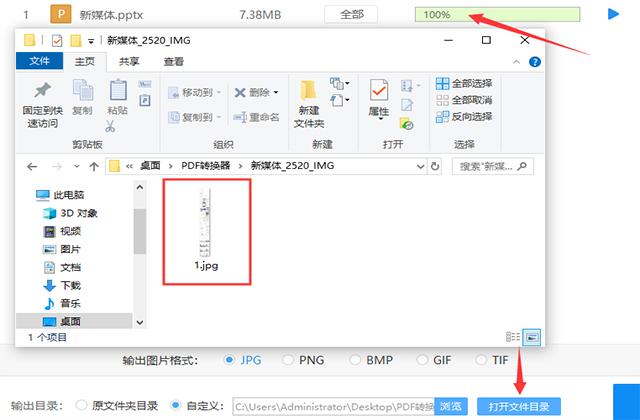The height and width of the screenshot is (420, 640).
Task: Select TIF output image format
Action: click(x=481, y=360)
